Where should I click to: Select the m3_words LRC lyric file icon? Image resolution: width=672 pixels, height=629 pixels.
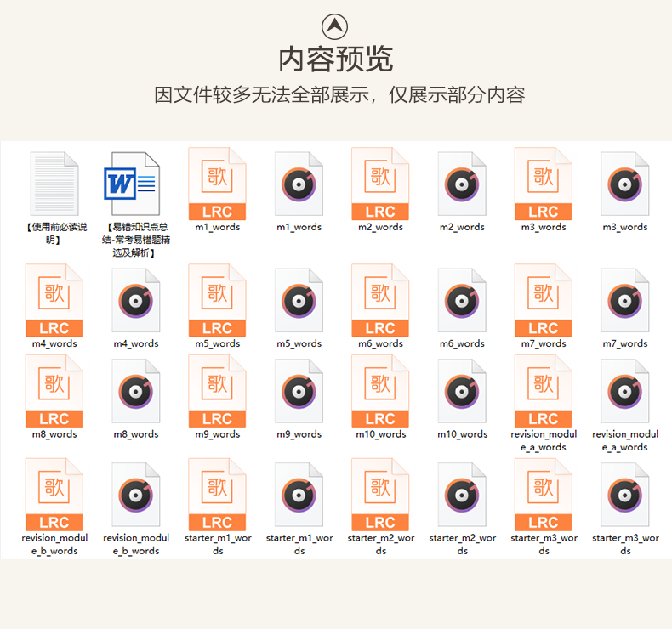click(x=543, y=184)
